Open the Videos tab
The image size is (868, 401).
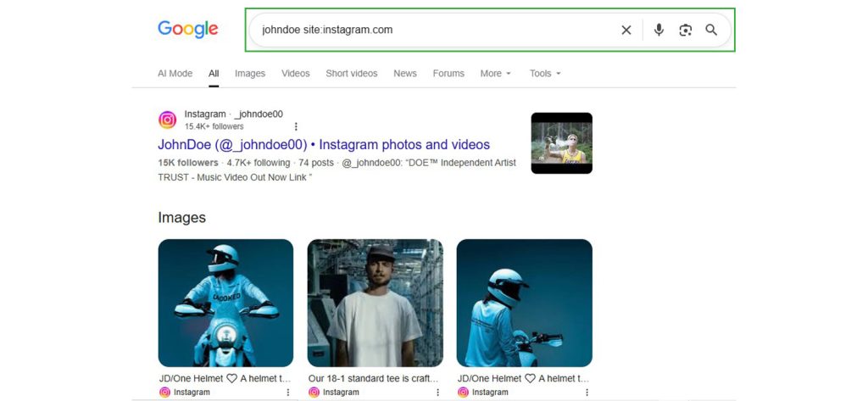point(296,73)
